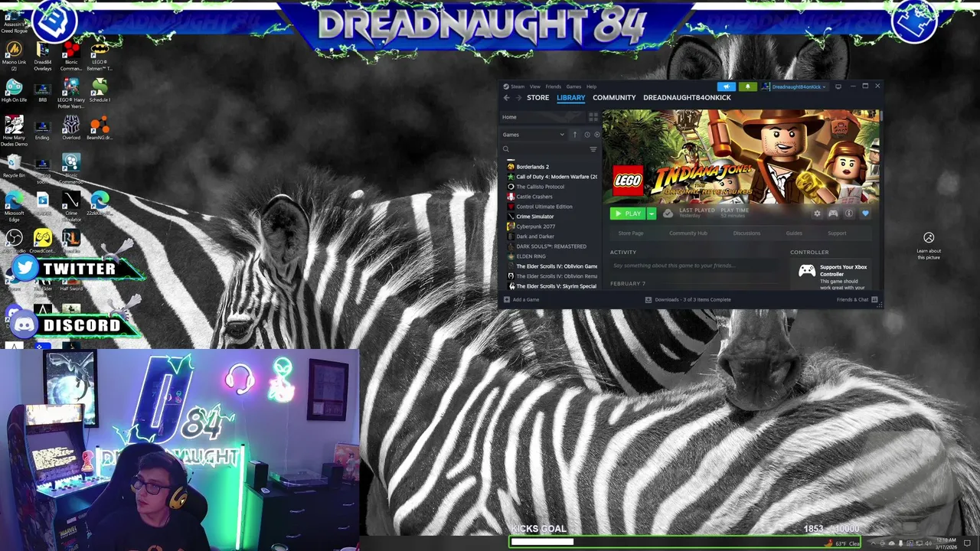Click the controller layout icon beside settings

pos(833,214)
